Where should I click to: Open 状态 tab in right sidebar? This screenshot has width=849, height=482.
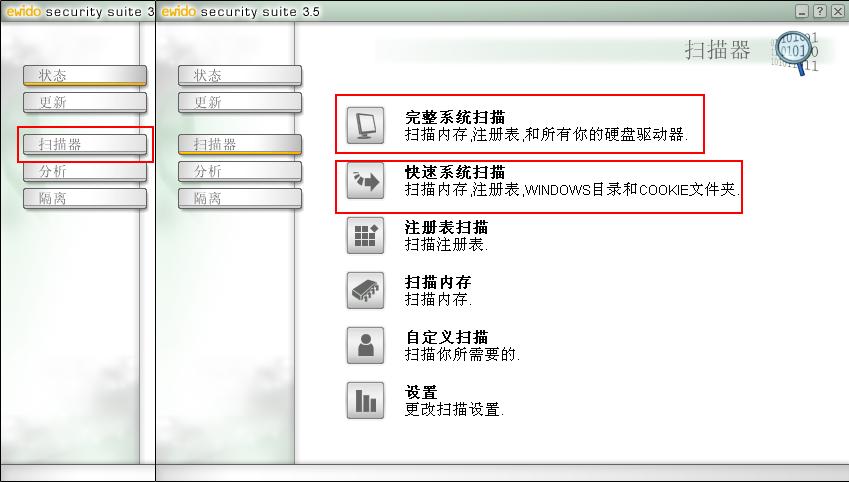240,75
